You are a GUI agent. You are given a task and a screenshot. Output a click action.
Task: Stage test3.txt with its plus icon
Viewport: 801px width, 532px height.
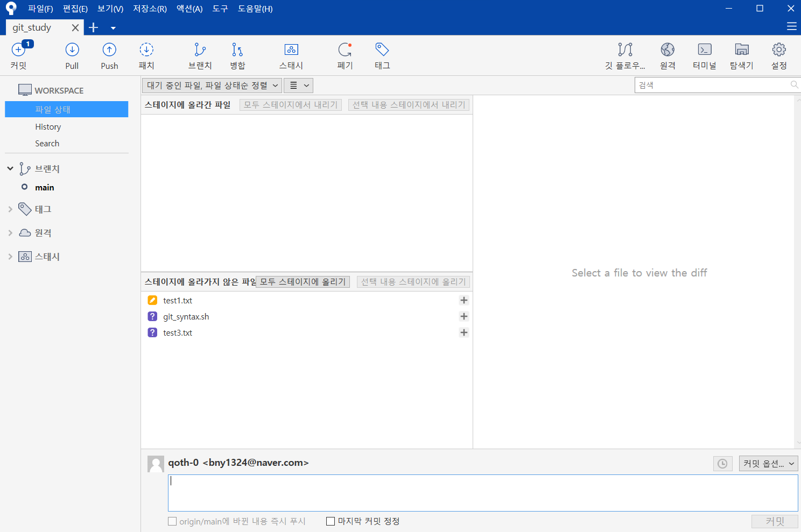[463, 332]
